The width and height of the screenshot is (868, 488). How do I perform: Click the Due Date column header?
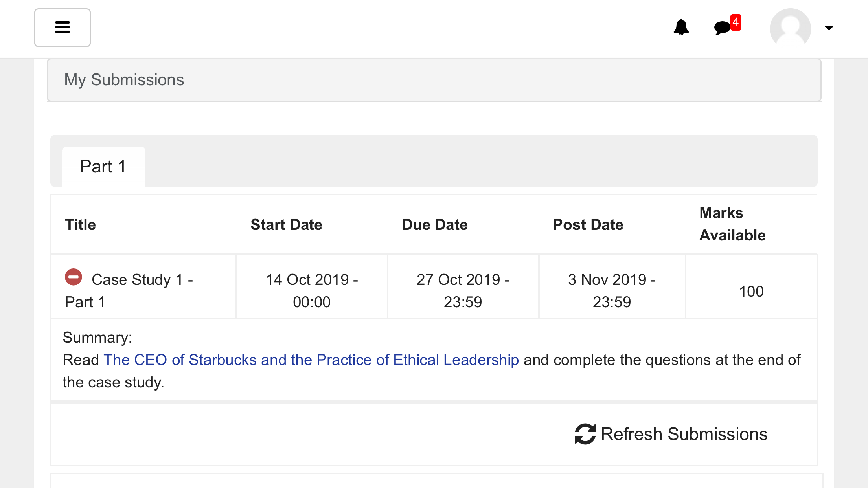pyautogui.click(x=435, y=225)
